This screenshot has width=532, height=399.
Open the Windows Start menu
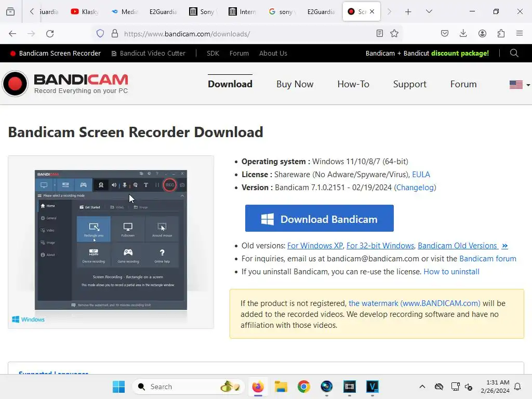click(119, 387)
